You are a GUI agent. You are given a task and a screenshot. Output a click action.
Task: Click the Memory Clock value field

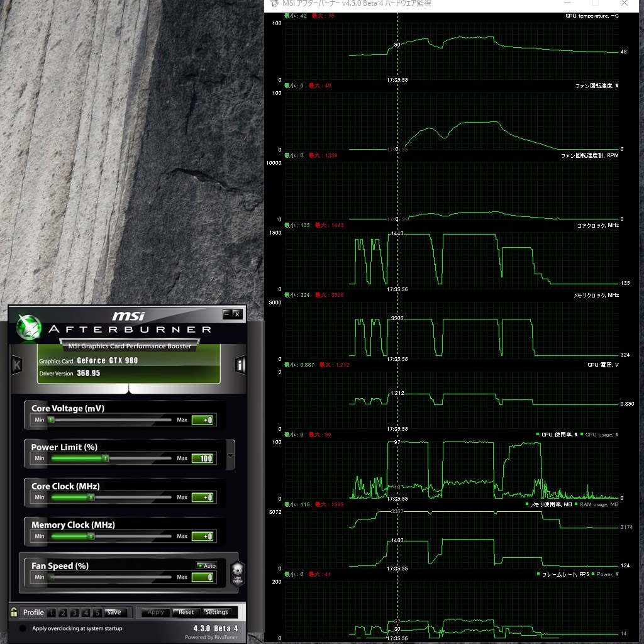tap(203, 536)
